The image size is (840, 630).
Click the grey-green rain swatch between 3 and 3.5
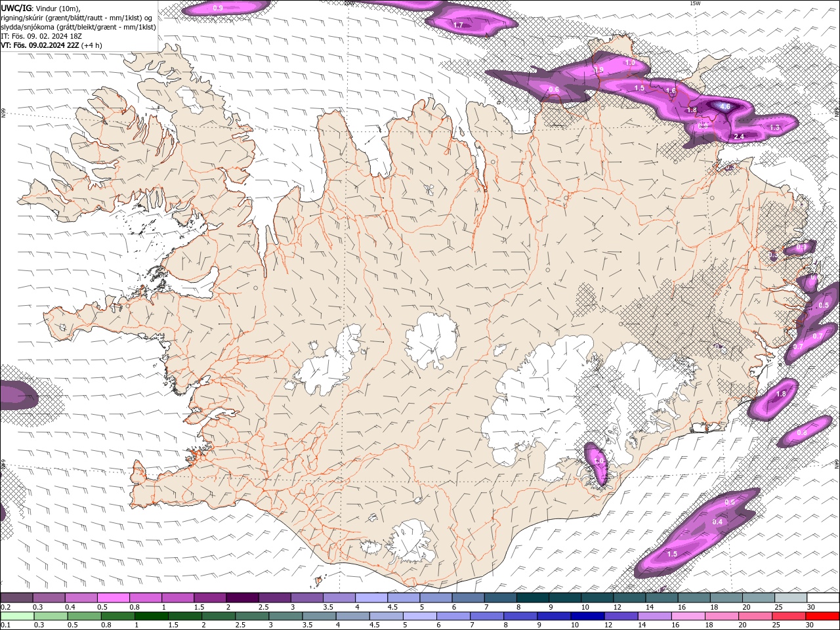(x=285, y=616)
